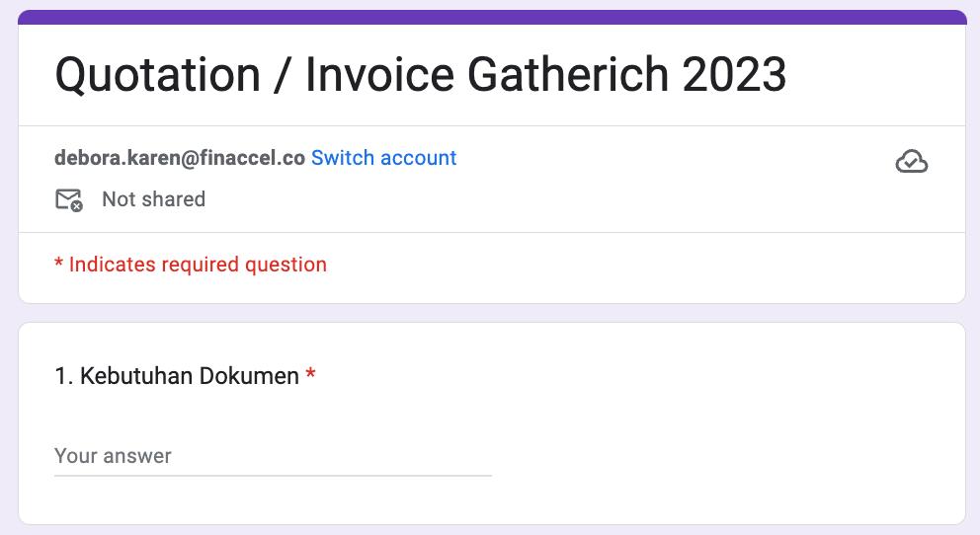Screen dimensions: 980x535
Task: Click the red asterisk beside Kebutuhan Dokumen
Action: click(310, 375)
